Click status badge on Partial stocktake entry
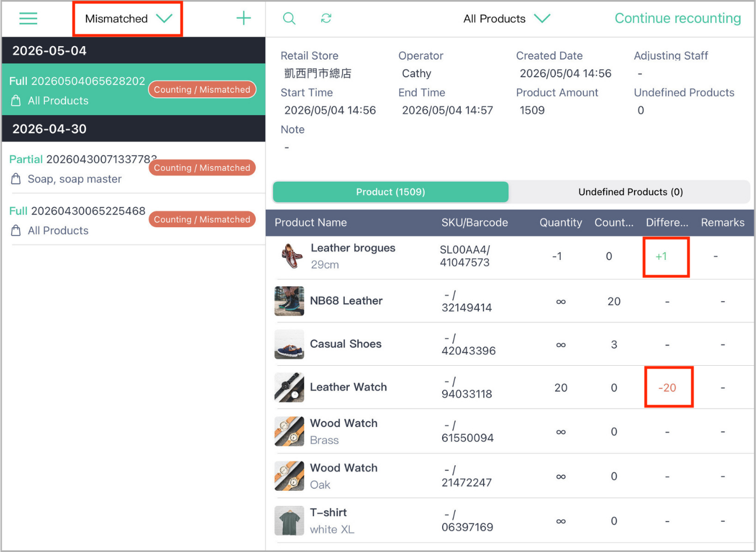Viewport: 756px width, 552px height. (202, 168)
